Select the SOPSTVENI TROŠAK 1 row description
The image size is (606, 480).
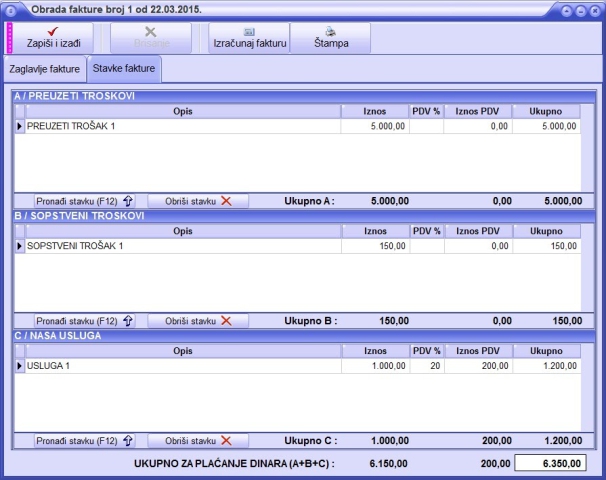point(182,246)
